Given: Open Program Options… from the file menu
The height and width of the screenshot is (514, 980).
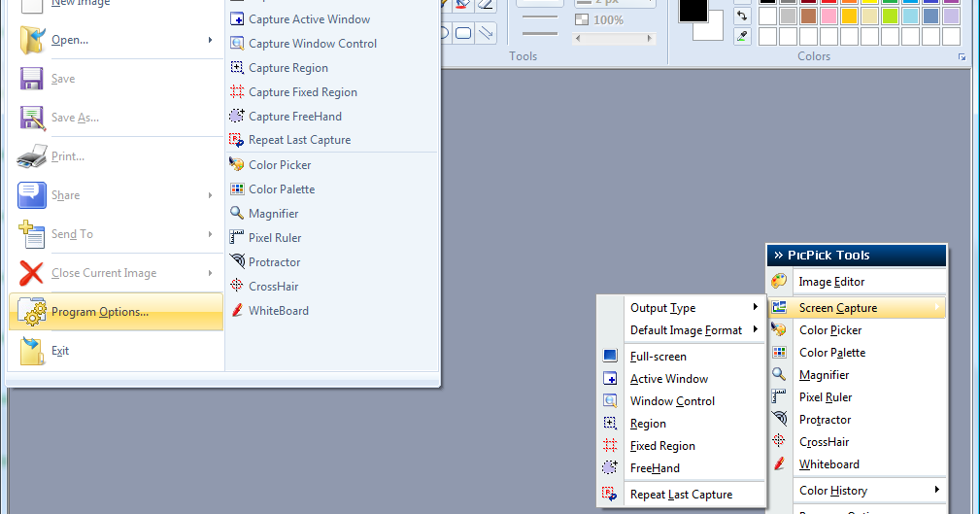Looking at the screenshot, I should (x=117, y=311).
